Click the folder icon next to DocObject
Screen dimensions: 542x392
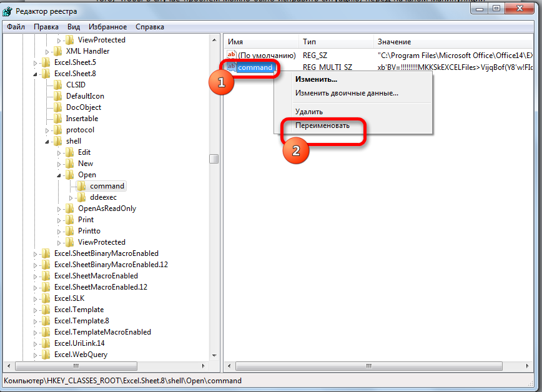pos(57,107)
